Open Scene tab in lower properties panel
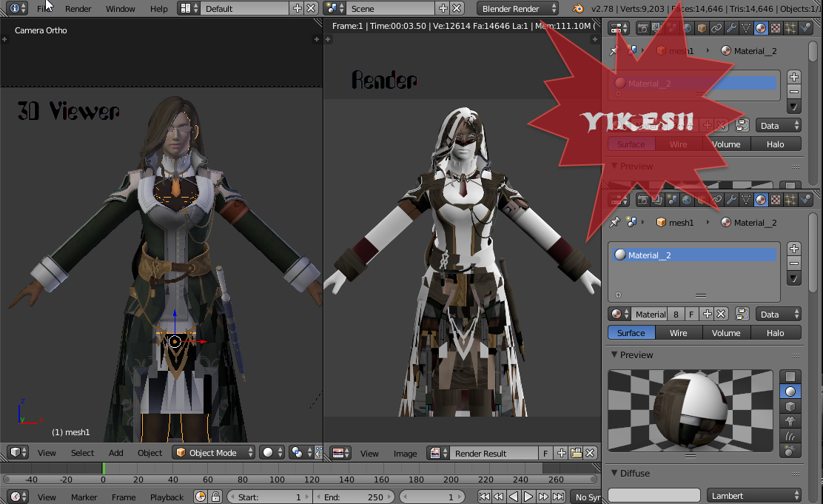Screen dimensions: 823x504 coord(672,200)
